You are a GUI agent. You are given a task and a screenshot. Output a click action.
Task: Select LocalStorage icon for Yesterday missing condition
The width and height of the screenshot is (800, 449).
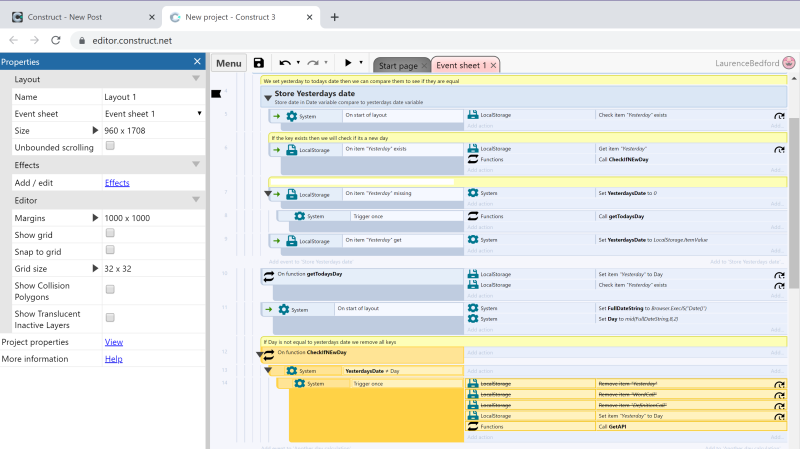click(x=291, y=194)
